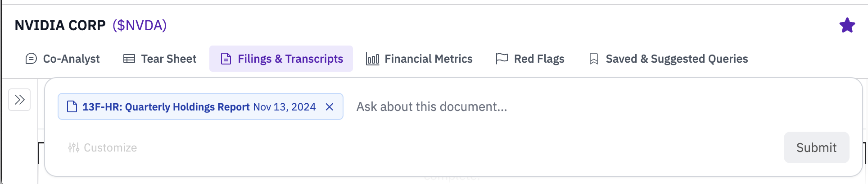
Task: Remove the 13F-HR Quarterly Holdings Report chip
Action: pos(330,107)
